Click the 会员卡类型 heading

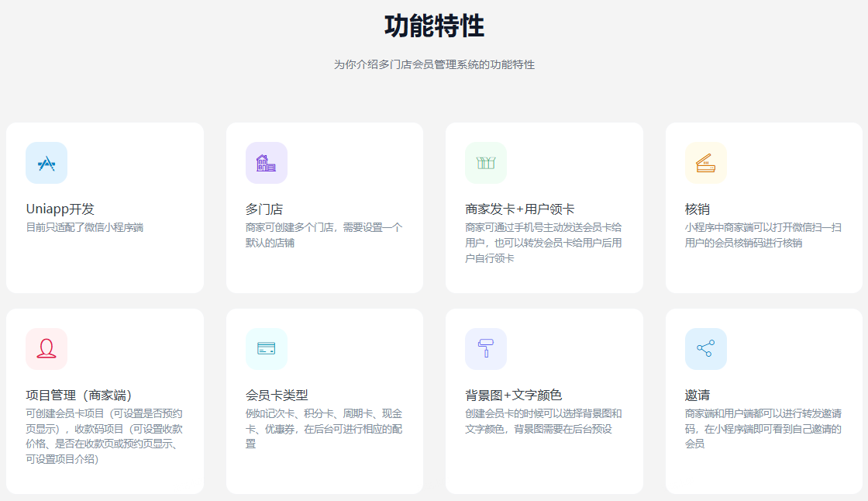tap(277, 396)
